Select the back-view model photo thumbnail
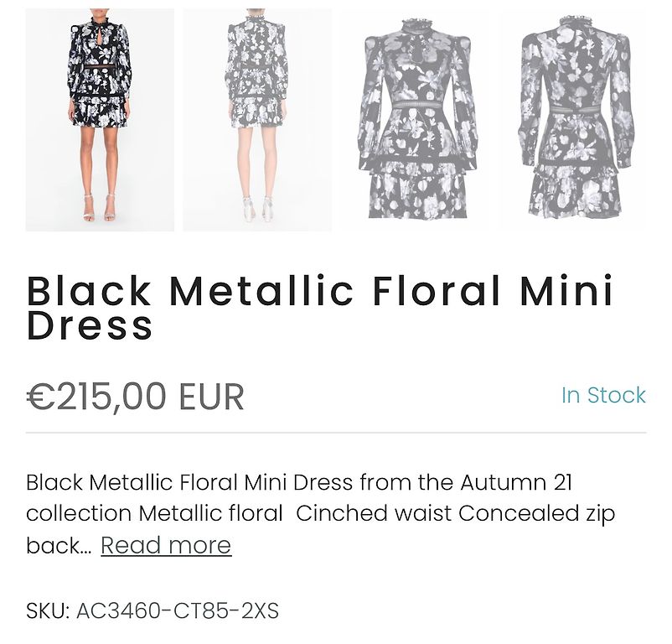This screenshot has width=672, height=644. point(257,120)
